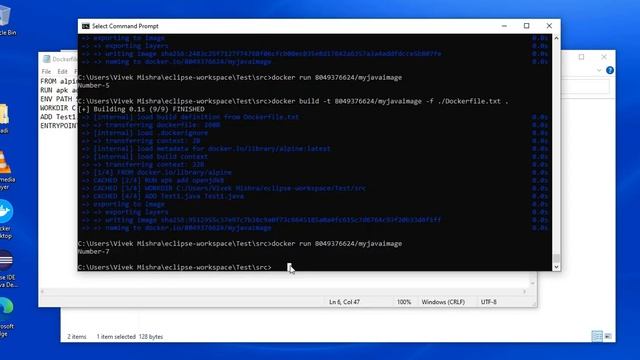This screenshot has height=360, width=640.
Task: Click the Notepad icon in Dockerfile window
Action: pos(47,59)
